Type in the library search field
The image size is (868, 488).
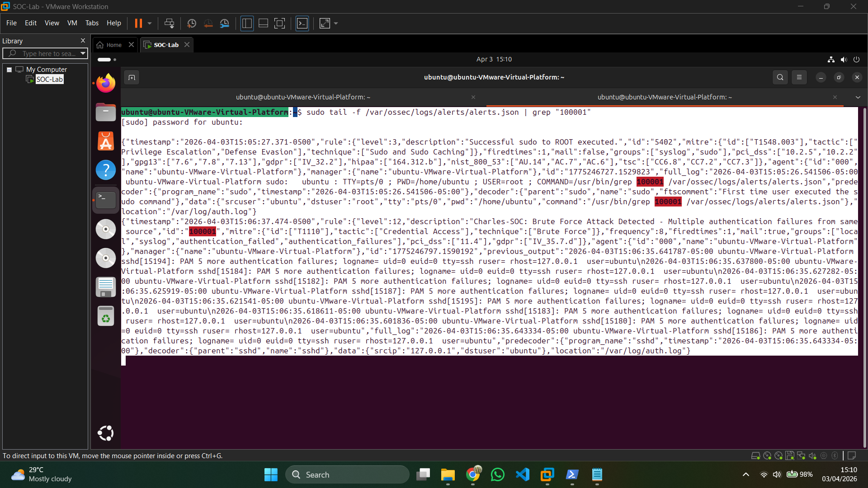click(47, 53)
